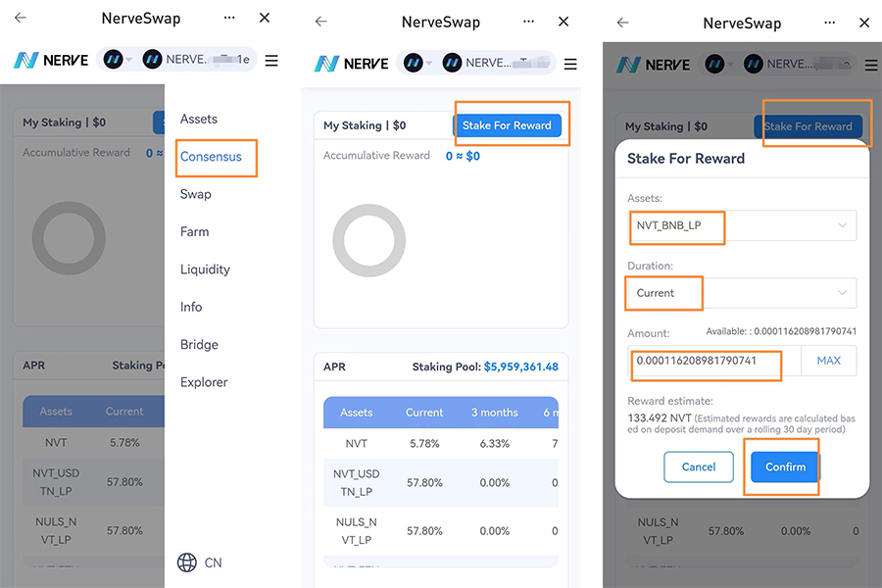Open Swap in side menu
The height and width of the screenshot is (588, 882).
click(x=196, y=194)
